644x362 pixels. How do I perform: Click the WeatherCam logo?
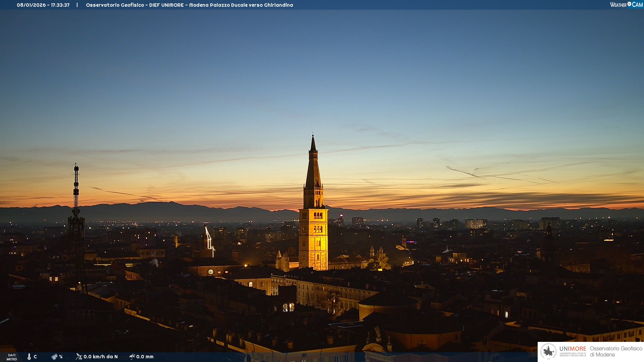pyautogui.click(x=626, y=5)
